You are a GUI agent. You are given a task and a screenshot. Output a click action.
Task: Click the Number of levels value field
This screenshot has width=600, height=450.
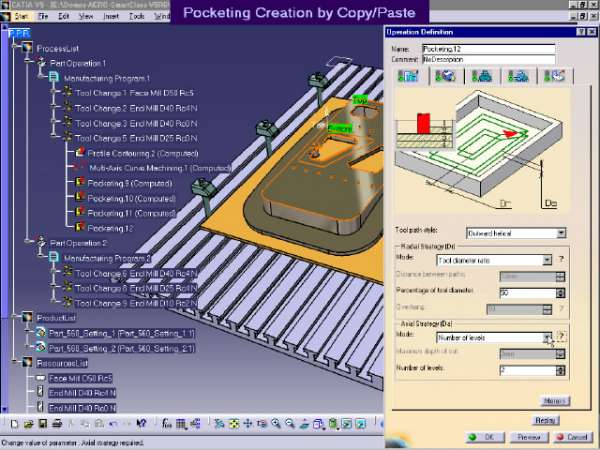pos(528,370)
